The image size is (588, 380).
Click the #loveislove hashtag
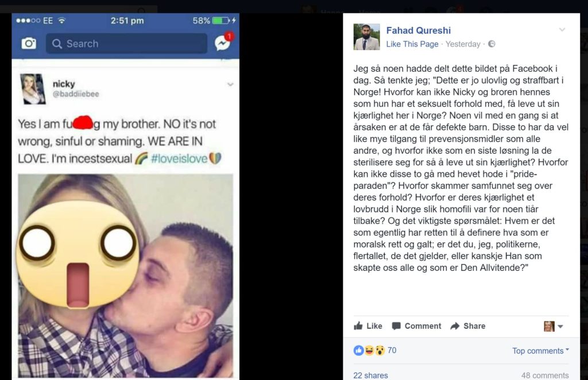click(x=179, y=158)
